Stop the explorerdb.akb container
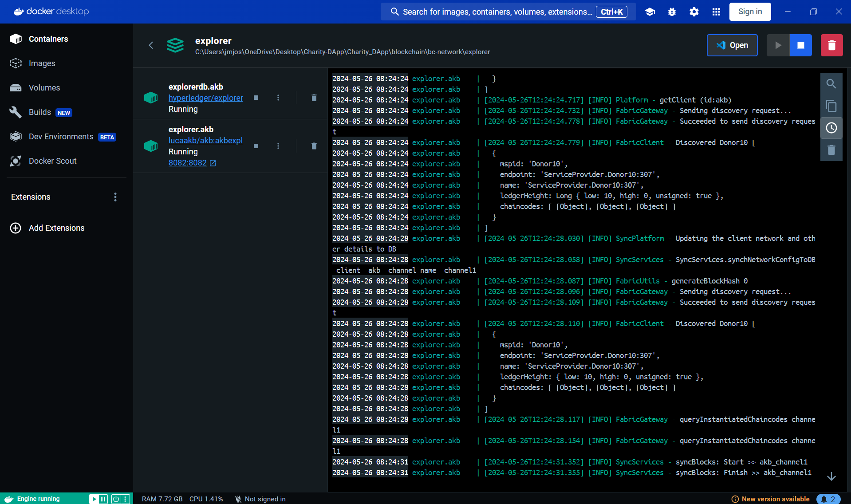The height and width of the screenshot is (504, 851). click(256, 98)
